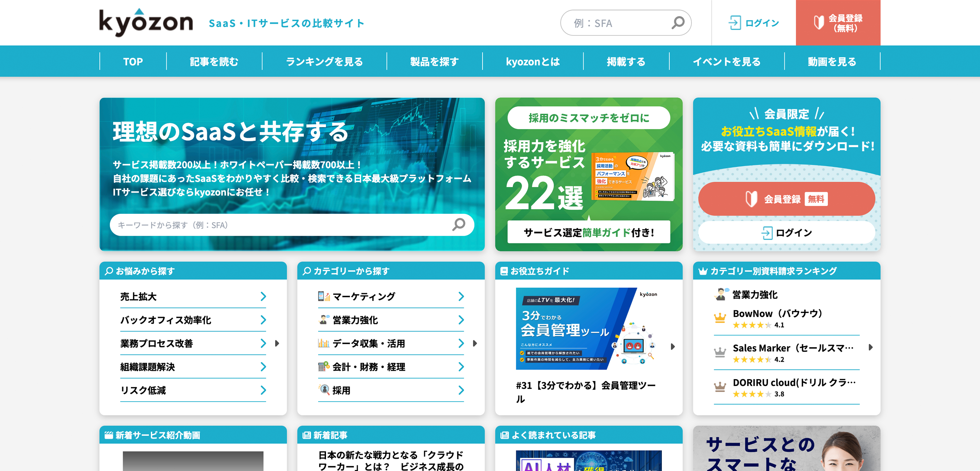Click the magnifier icon in header search
980x471 pixels.
tap(677, 23)
